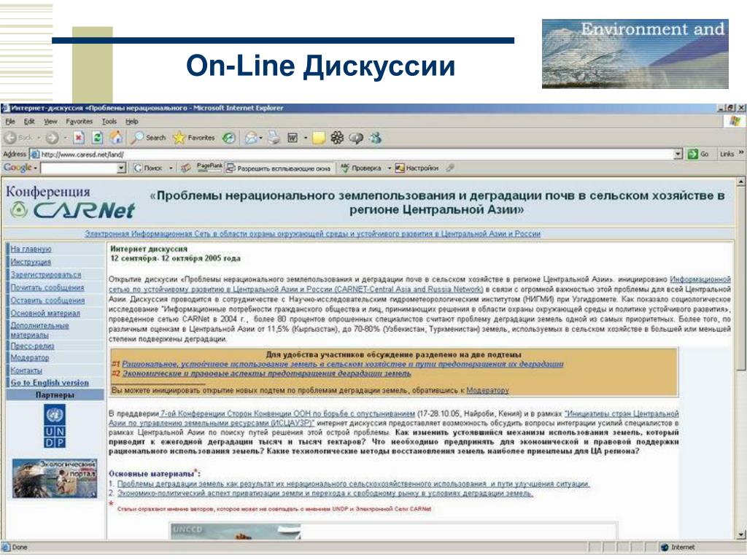The image size is (747, 560).
Task: Click Google toolbar Поиск search button
Action: (x=147, y=168)
